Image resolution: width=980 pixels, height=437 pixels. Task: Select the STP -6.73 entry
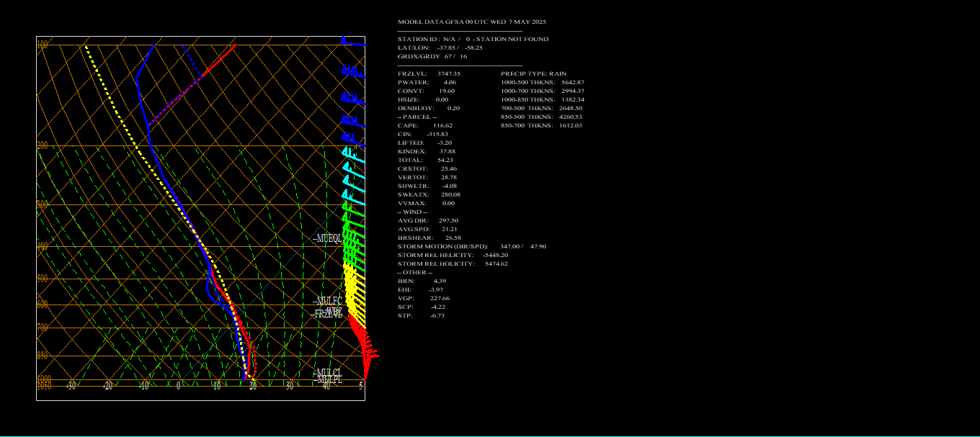(421, 315)
